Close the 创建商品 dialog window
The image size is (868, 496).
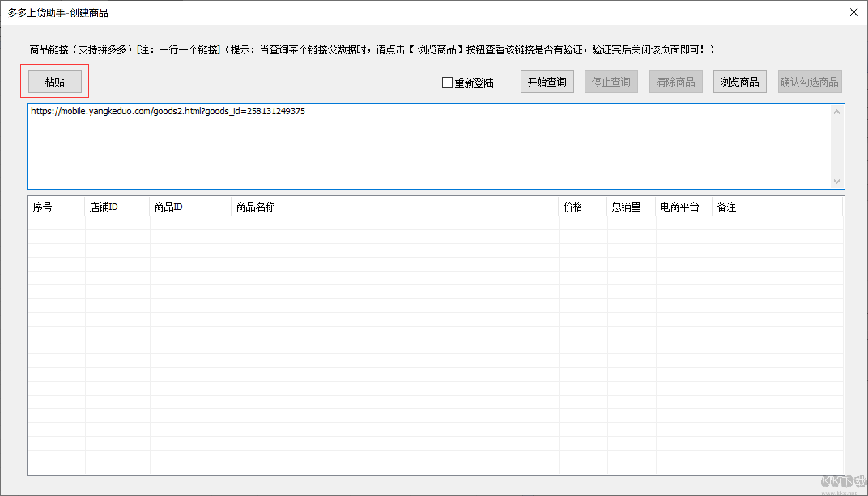click(x=853, y=13)
